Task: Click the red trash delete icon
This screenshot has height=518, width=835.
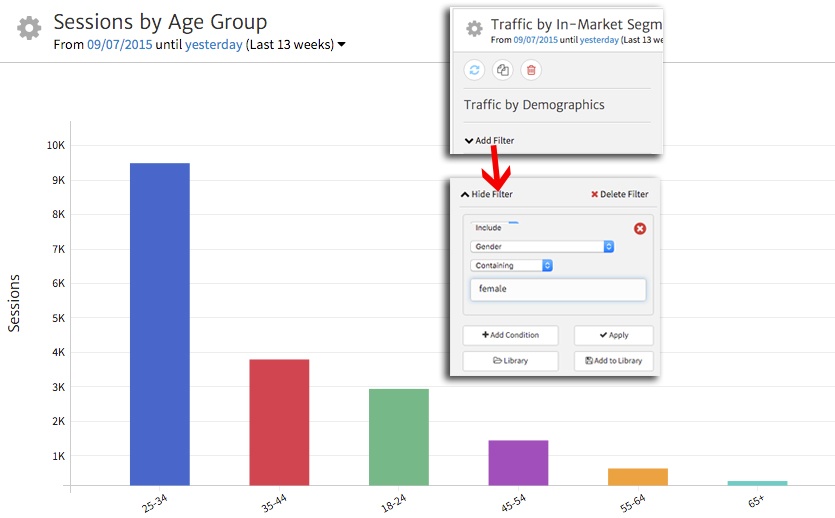Action: click(531, 69)
